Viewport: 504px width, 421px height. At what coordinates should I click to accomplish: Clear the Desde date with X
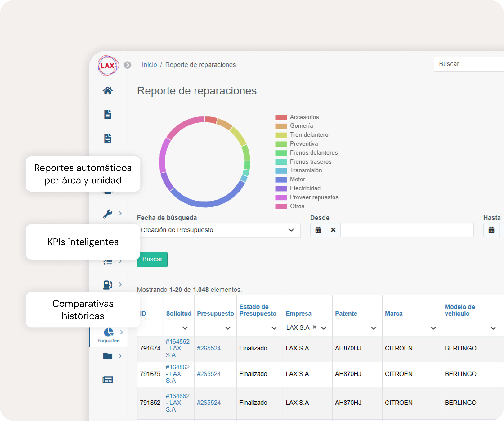tap(333, 230)
